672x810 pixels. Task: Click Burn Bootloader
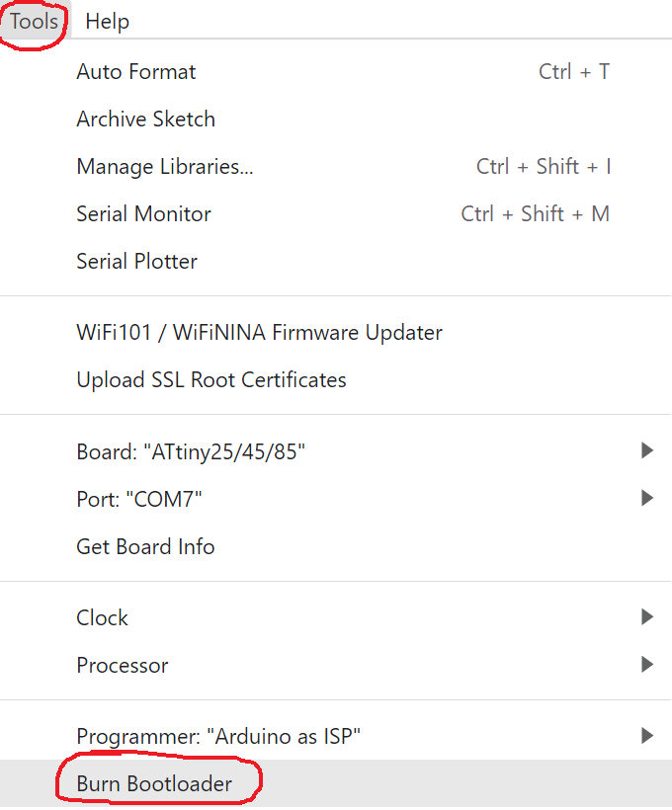point(154,784)
